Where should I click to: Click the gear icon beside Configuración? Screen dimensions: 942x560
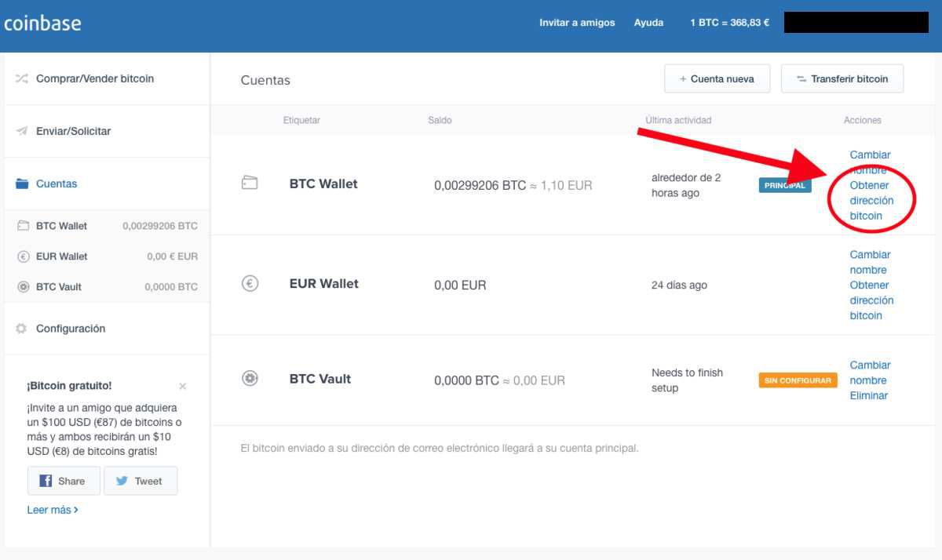click(21, 329)
